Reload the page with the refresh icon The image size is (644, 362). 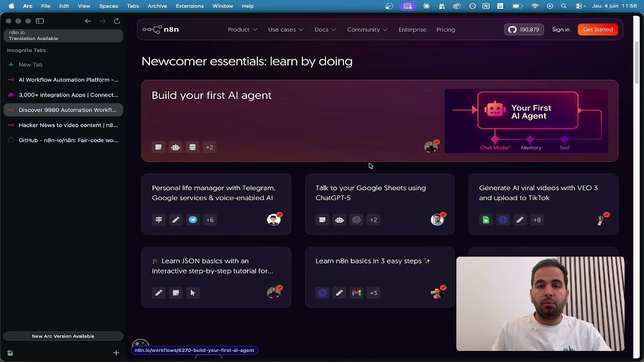pyautogui.click(x=117, y=21)
